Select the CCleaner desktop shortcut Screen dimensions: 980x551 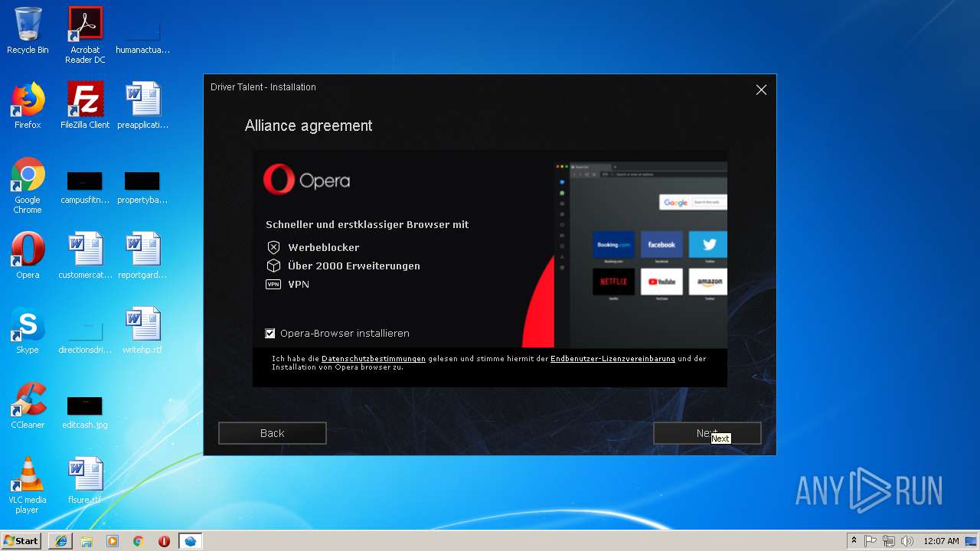click(x=28, y=406)
